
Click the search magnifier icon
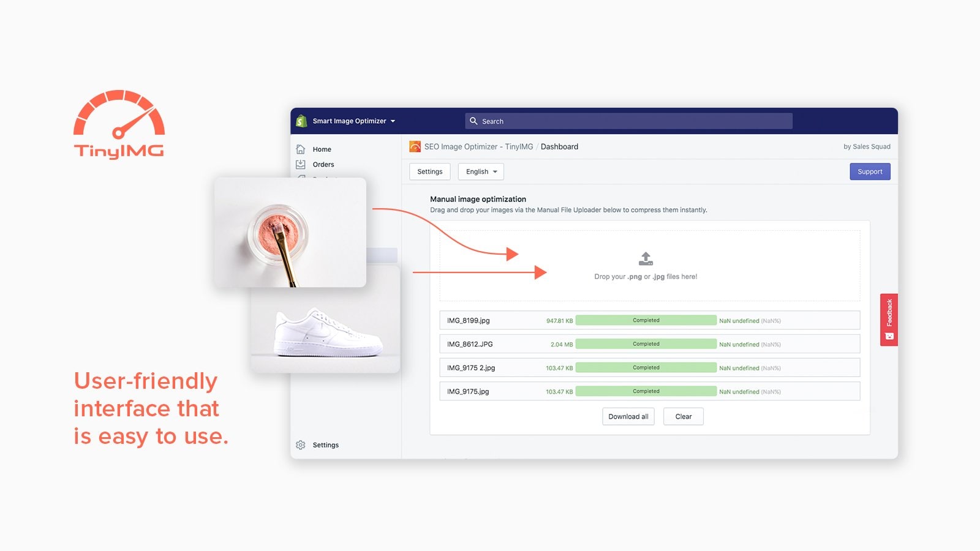[473, 121]
